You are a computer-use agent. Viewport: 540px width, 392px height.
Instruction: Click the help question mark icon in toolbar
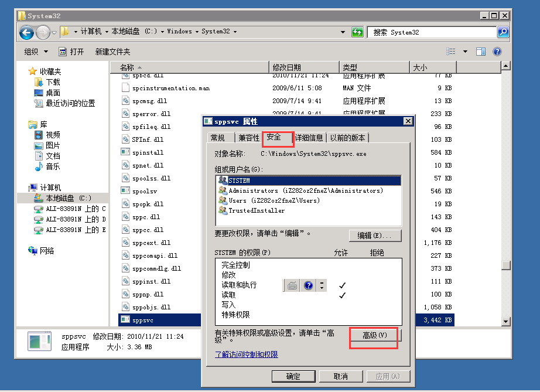pos(497,52)
